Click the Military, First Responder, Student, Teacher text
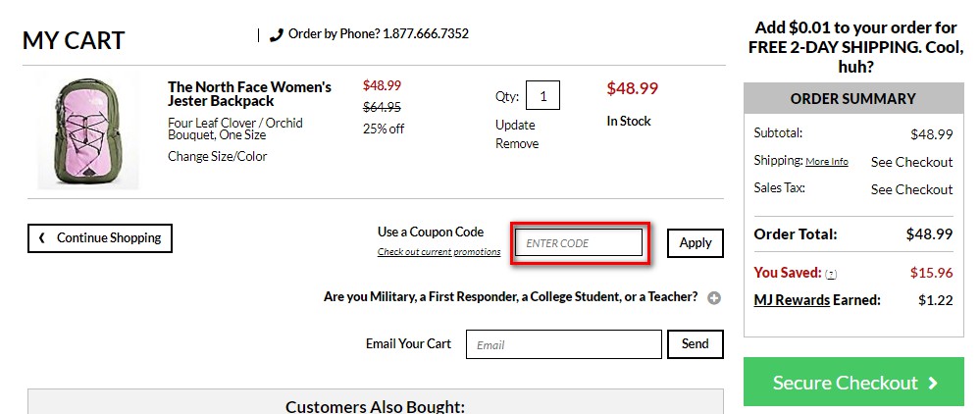Screen dimensions: 980x414 [510, 296]
